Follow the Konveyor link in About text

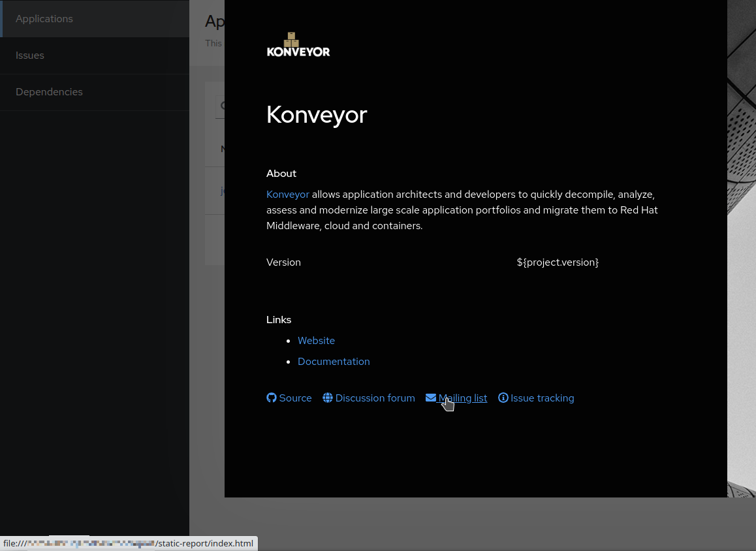287,195
